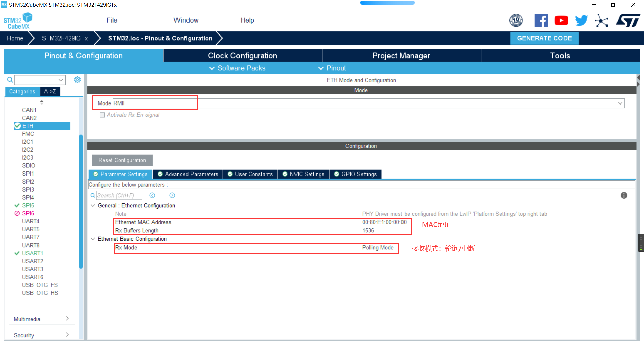Open the Help menu
This screenshot has width=644, height=345.
pyautogui.click(x=247, y=20)
